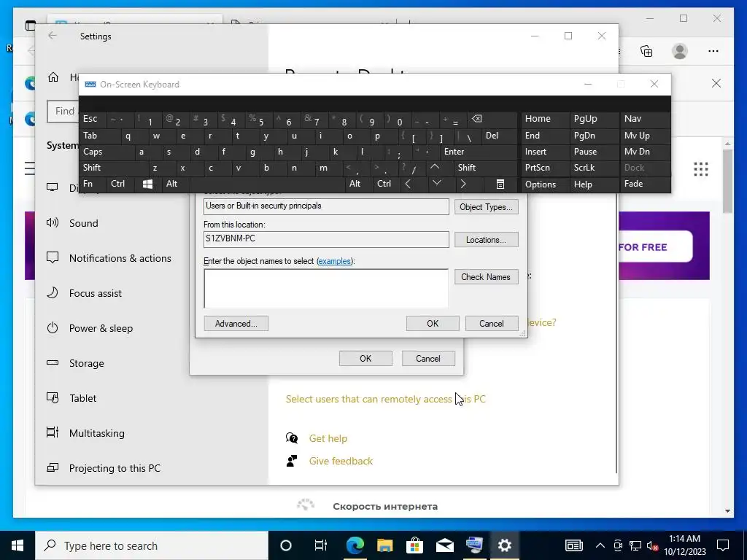Click the Locations... button
The height and width of the screenshot is (560, 747).
486,239
